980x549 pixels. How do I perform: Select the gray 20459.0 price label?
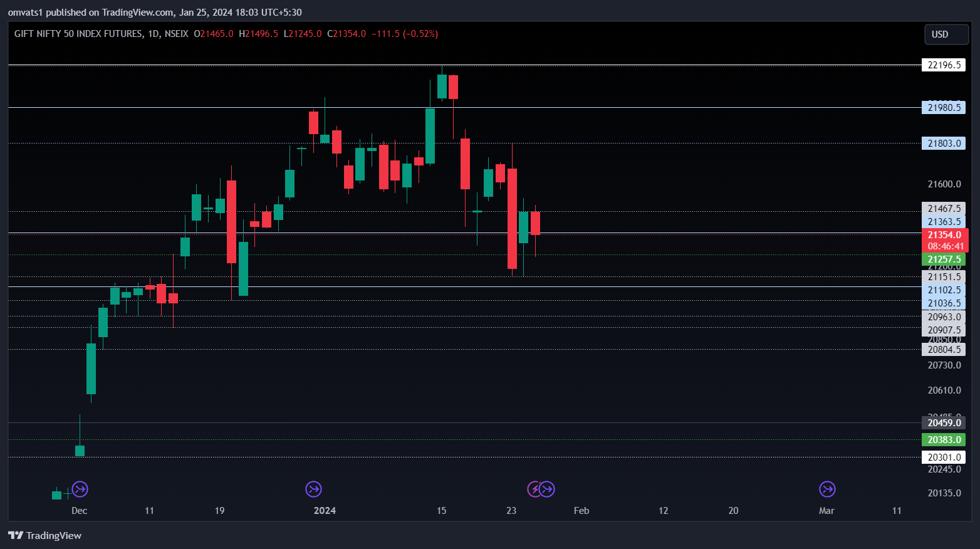[x=944, y=423]
